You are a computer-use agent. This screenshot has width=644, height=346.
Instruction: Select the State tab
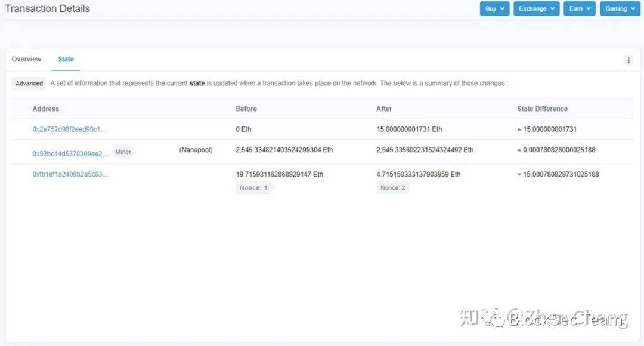(x=66, y=59)
